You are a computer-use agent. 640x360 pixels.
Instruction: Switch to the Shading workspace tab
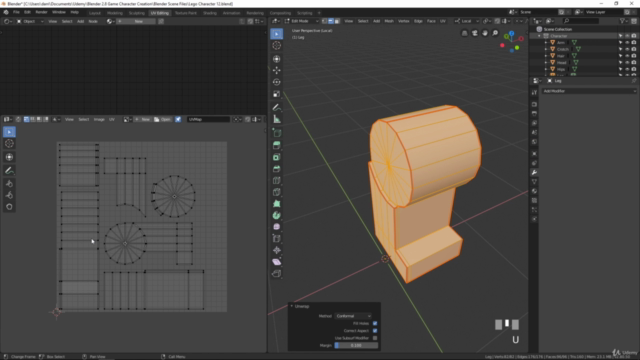(210, 13)
